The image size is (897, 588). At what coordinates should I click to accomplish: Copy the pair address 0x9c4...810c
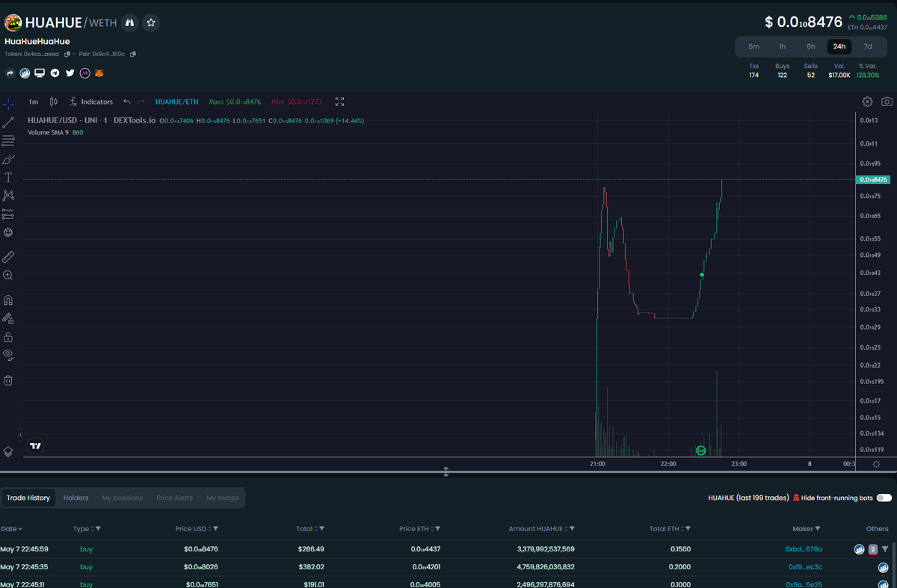(x=133, y=54)
